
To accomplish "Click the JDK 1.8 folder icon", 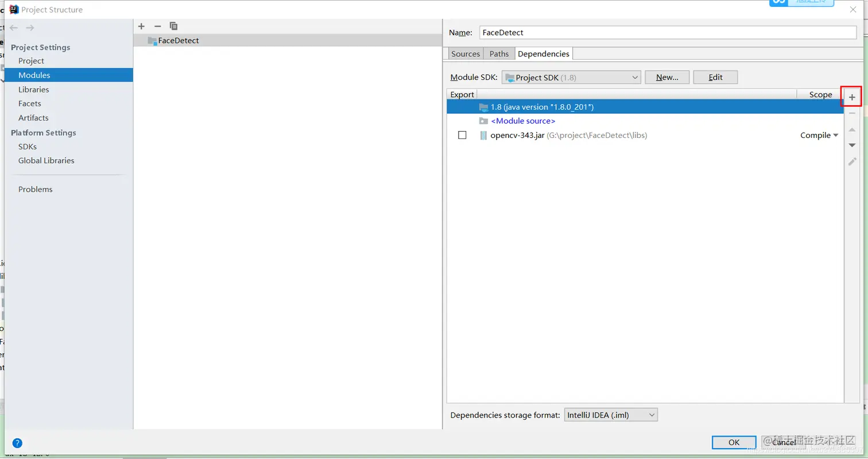I will tap(483, 107).
